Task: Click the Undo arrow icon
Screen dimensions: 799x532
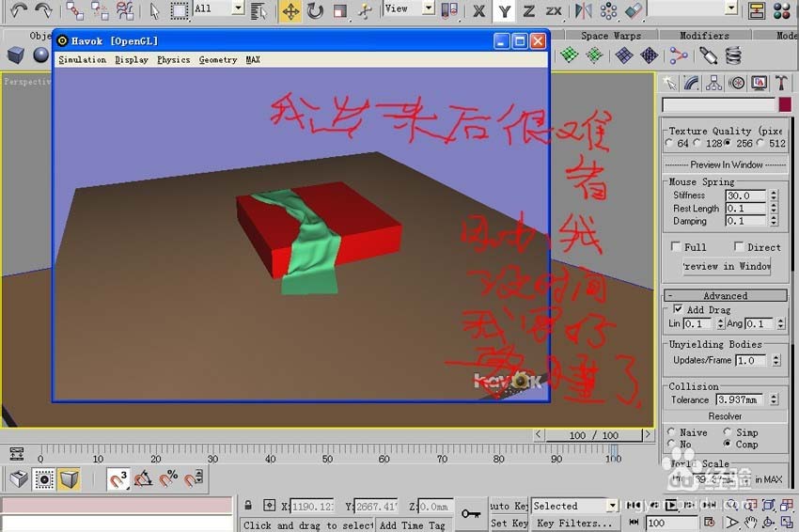Action: pos(19,9)
